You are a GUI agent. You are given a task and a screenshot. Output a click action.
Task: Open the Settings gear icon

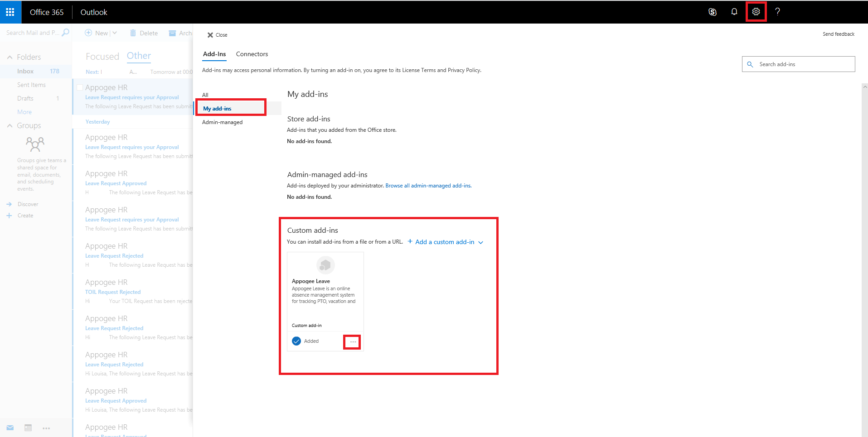pyautogui.click(x=756, y=12)
